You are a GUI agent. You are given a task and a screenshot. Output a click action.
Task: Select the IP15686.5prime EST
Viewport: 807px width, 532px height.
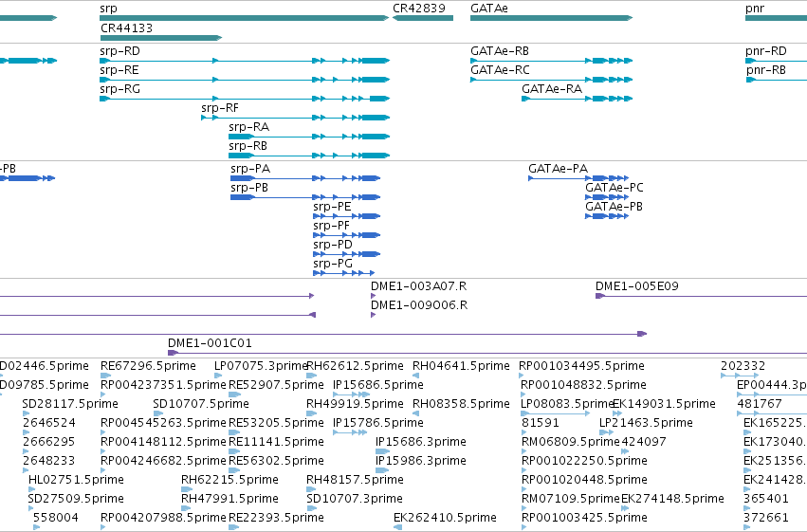tap(352, 394)
